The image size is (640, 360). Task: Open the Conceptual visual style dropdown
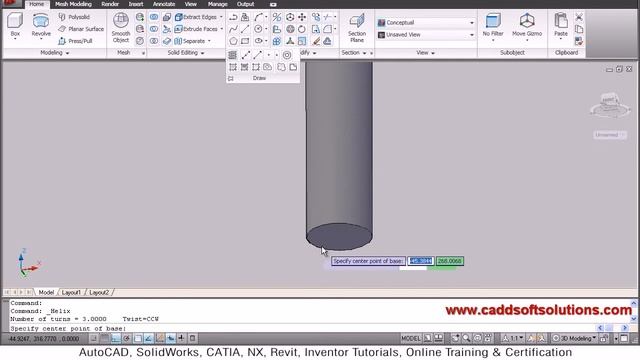click(426, 22)
